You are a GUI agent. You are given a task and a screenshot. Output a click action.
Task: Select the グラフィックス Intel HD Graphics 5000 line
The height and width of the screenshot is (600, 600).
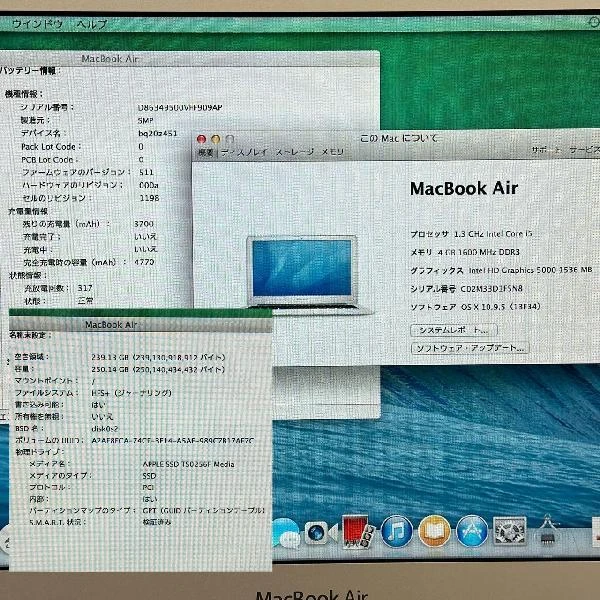[x=501, y=270]
